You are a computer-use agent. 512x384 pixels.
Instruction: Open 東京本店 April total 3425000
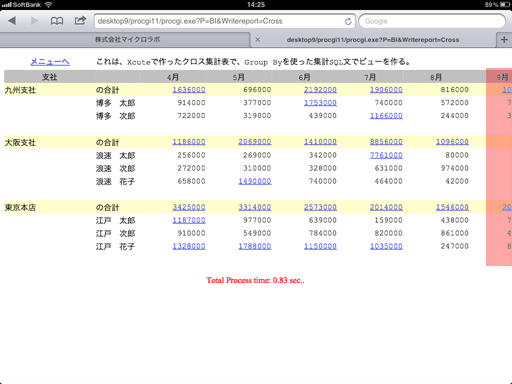click(x=189, y=207)
